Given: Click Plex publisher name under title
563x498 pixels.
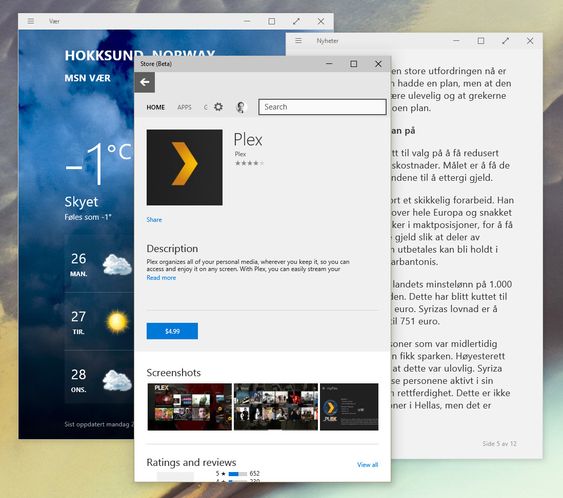Looking at the screenshot, I should tap(240, 154).
